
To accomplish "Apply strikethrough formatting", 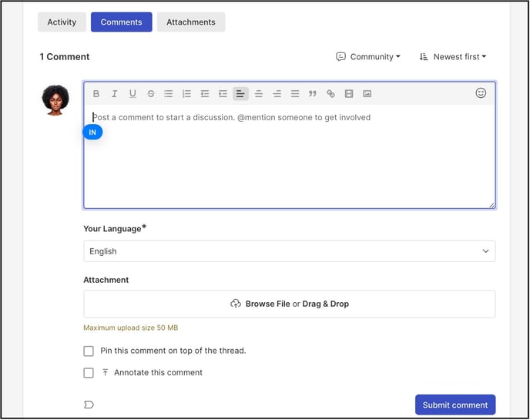I will point(151,94).
